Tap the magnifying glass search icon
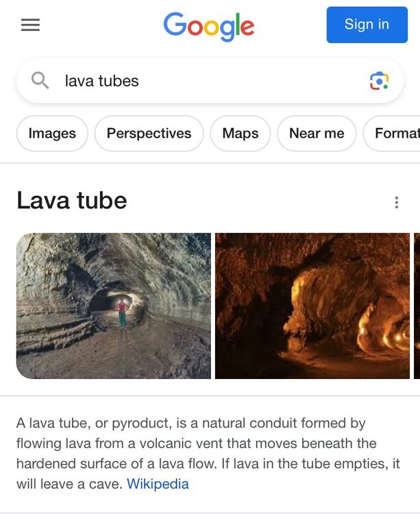The height and width of the screenshot is (514, 420). [x=40, y=81]
